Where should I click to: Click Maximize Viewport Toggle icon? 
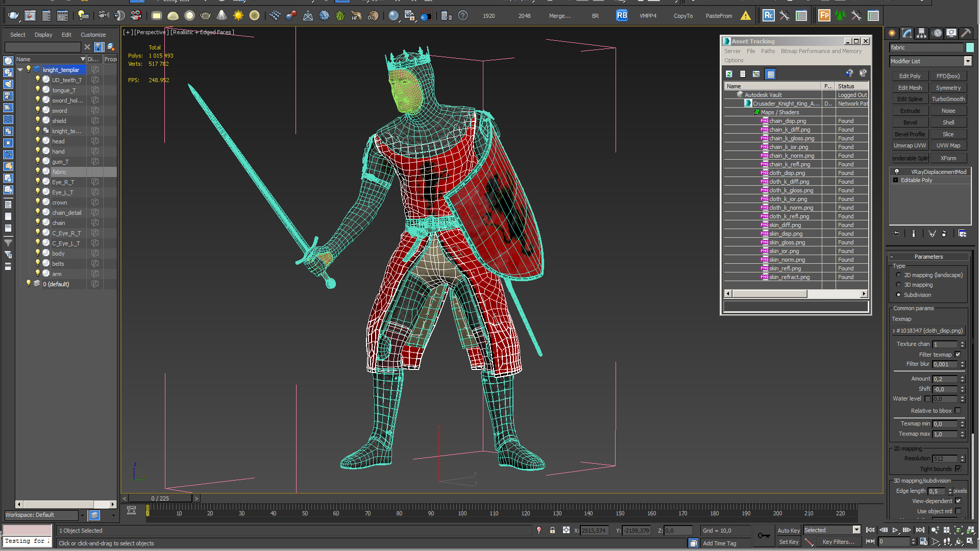click(971, 542)
